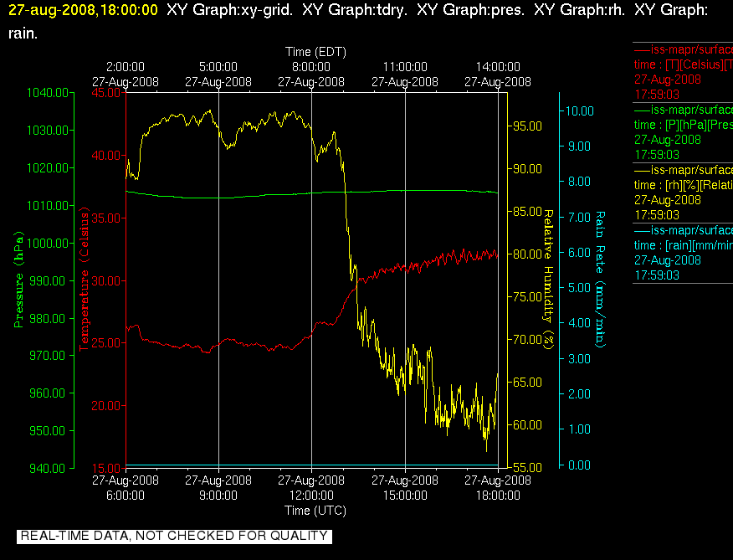Click the 'Relative Humidity (%)' yellow axis title
This screenshot has width=733, height=560.
548,280
